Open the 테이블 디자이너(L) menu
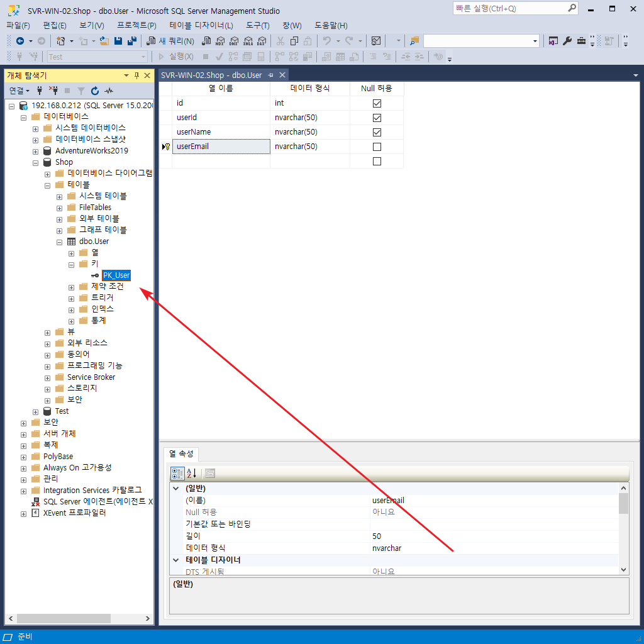The image size is (644, 644). tap(201, 25)
